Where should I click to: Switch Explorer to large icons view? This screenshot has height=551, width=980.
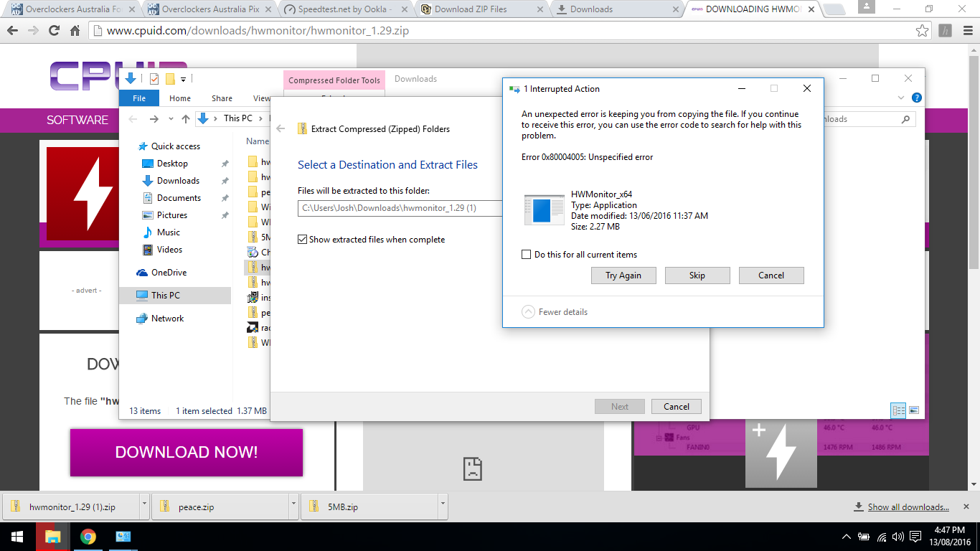[x=913, y=410]
